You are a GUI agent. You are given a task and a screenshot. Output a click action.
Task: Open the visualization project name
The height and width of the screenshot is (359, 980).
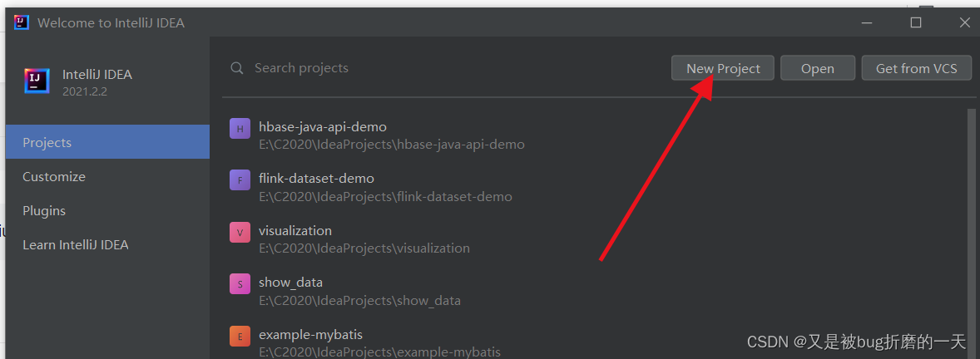click(x=295, y=230)
